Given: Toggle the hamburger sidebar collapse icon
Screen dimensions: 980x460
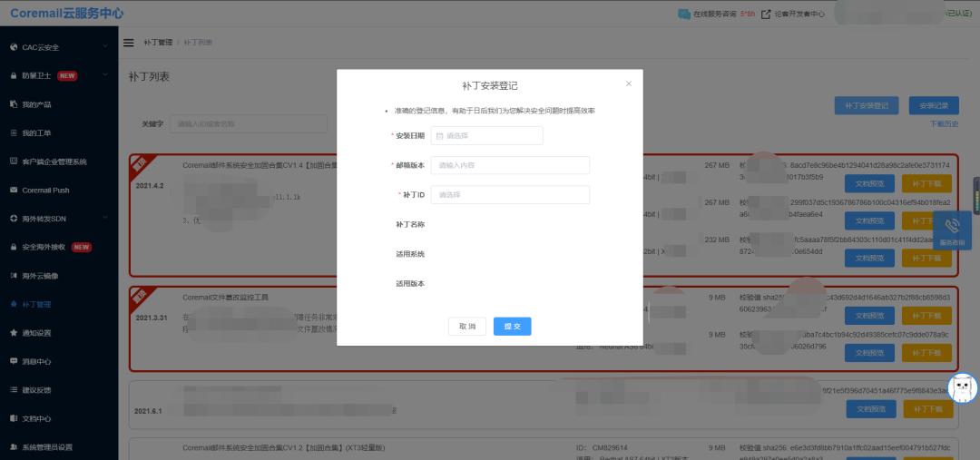Looking at the screenshot, I should 129,43.
